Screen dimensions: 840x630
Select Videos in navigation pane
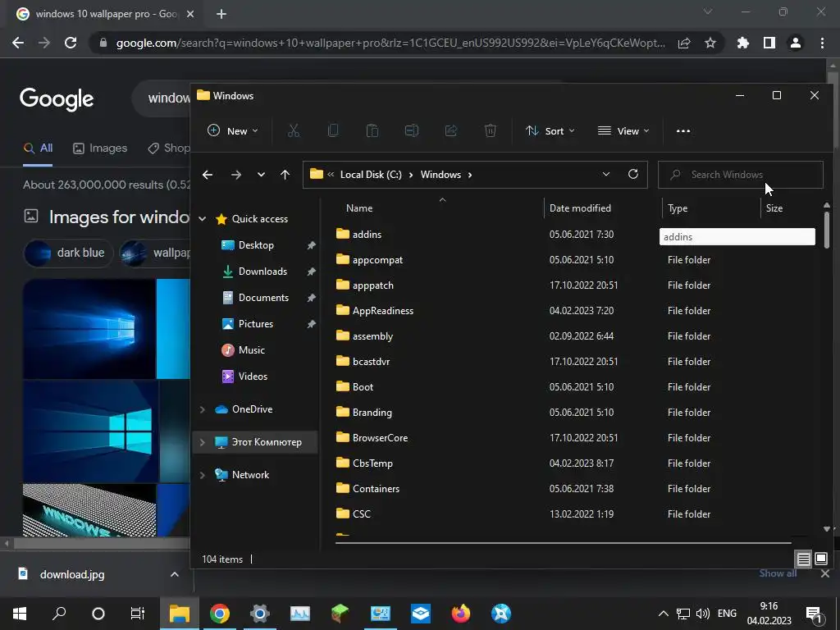(x=253, y=377)
